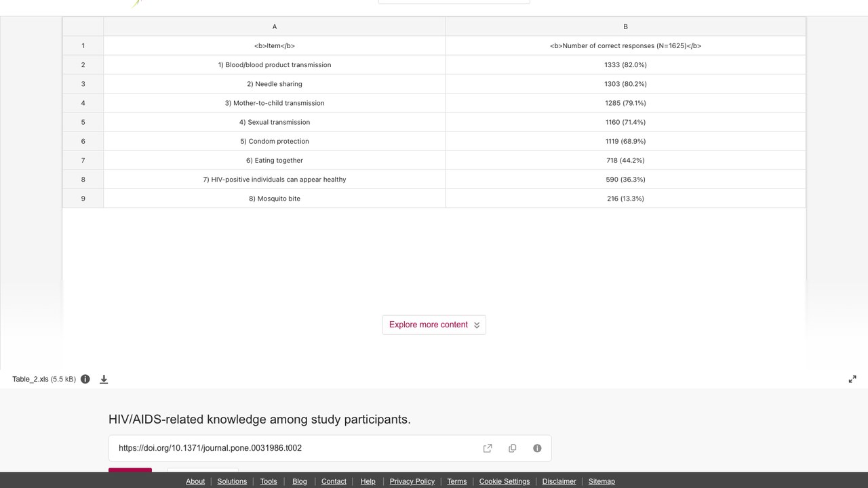
Task: Select the 718 (44.2%) cell
Action: coord(625,161)
